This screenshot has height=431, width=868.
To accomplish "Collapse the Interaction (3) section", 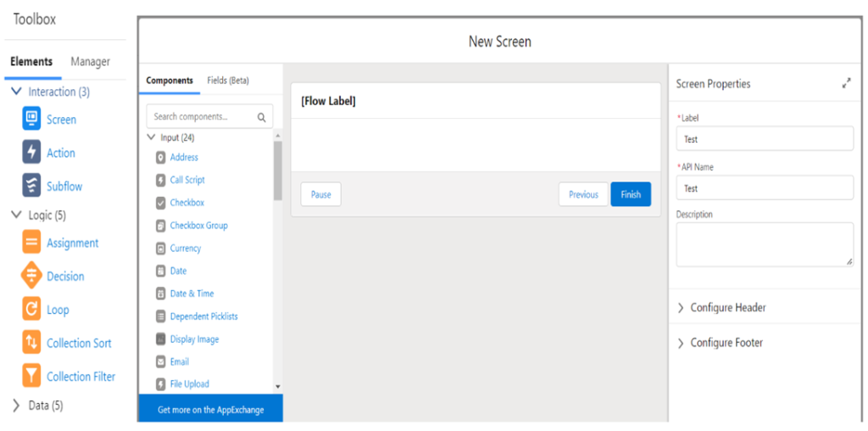I will 16,92.
